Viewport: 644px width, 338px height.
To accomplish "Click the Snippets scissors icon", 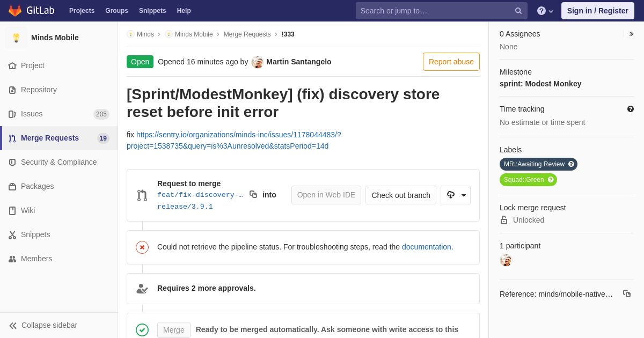I will pyautogui.click(x=12, y=234).
